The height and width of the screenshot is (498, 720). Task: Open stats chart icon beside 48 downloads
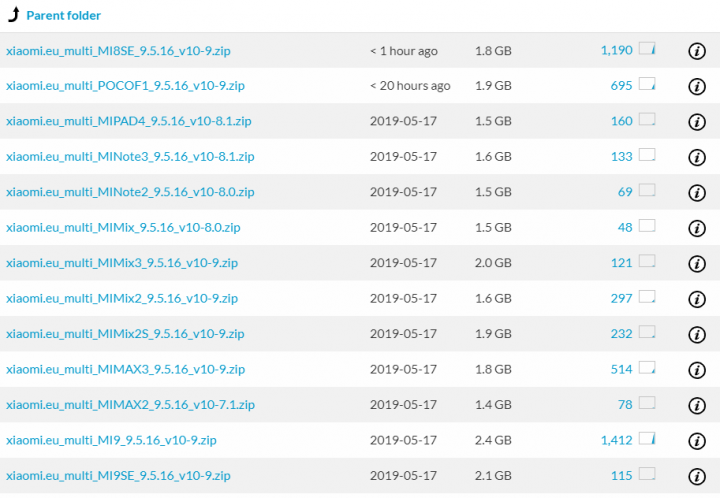coord(647,225)
